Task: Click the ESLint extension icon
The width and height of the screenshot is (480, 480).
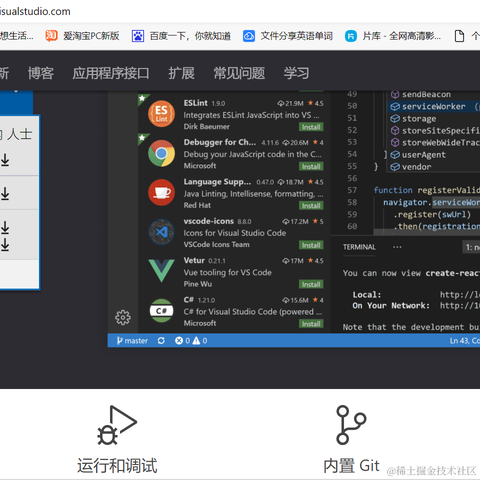Action: click(161, 114)
